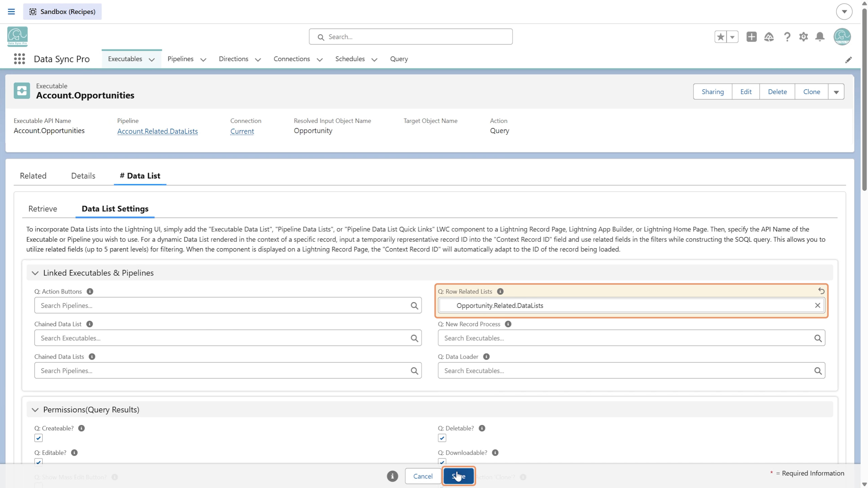Click the favorites star icon
The image size is (868, 488).
(720, 37)
